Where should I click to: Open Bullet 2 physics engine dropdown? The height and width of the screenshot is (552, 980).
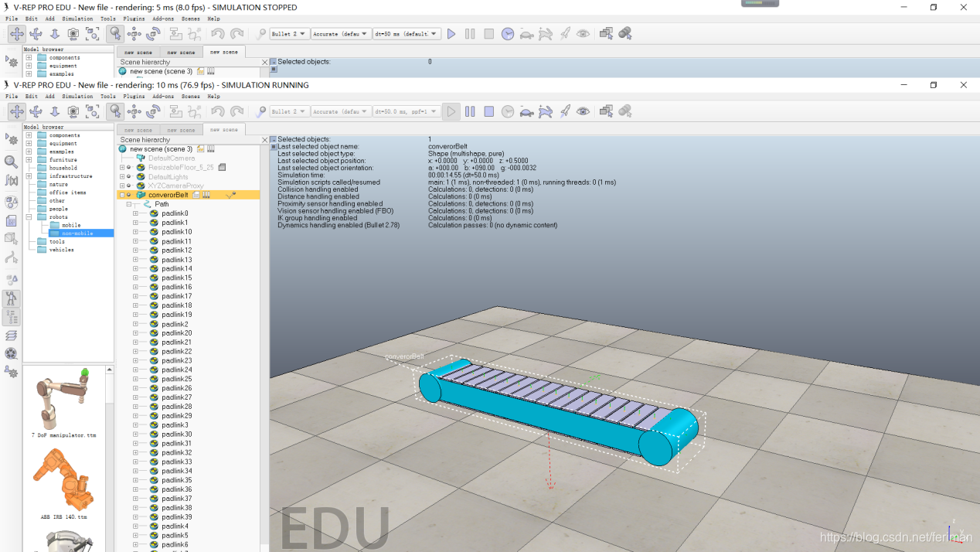[x=290, y=111]
